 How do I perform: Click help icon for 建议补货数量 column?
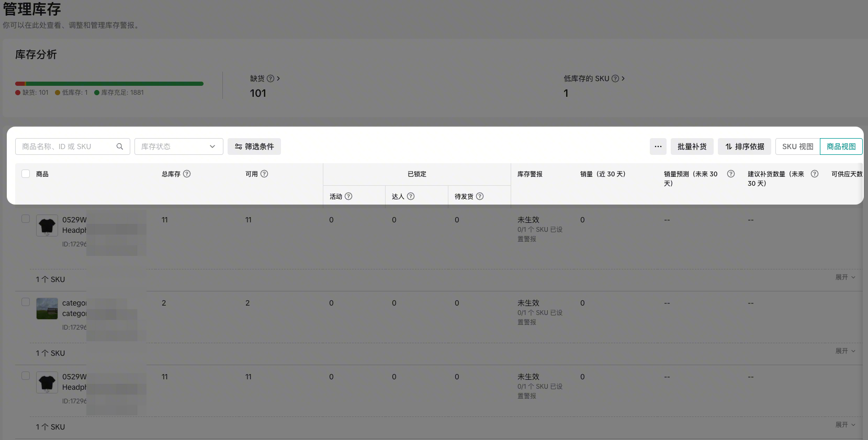[815, 174]
